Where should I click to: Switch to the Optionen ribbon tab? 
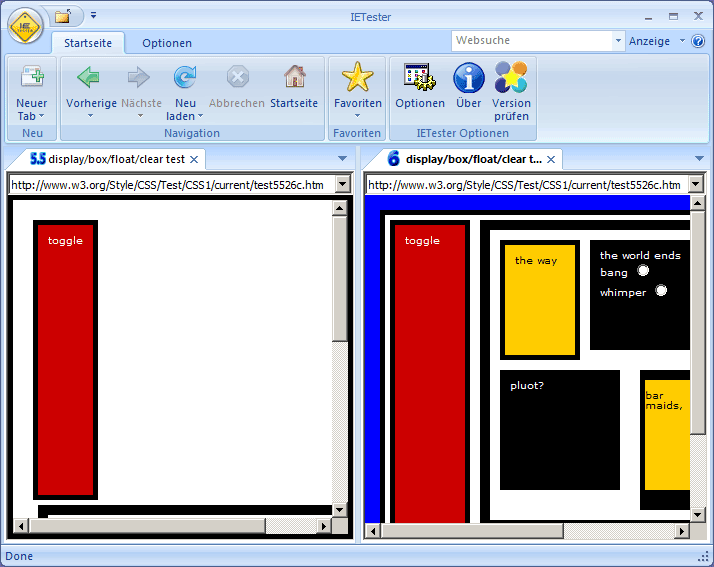(167, 43)
